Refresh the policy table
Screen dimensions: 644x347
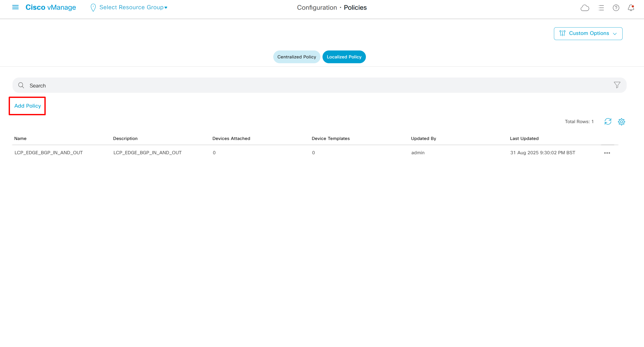608,122
